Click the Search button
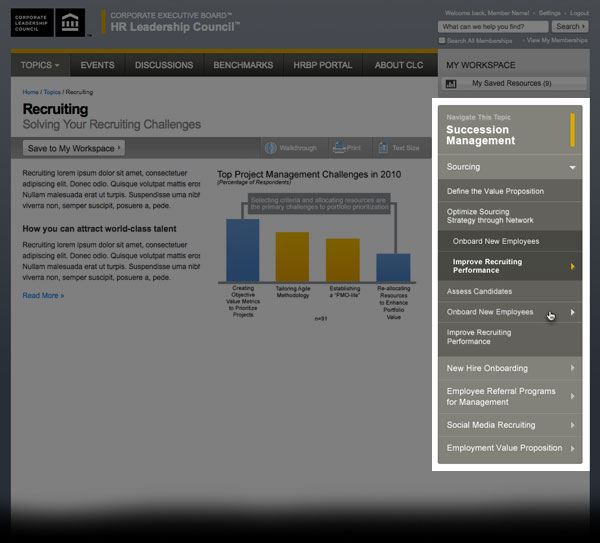The width and height of the screenshot is (600, 543). [x=570, y=26]
